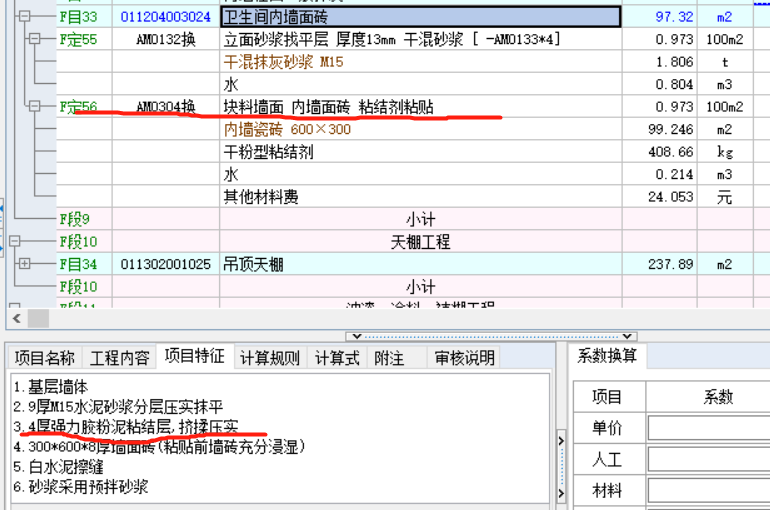Click the 天棚工程 section title
The height and width of the screenshot is (510, 770).
pyautogui.click(x=420, y=242)
